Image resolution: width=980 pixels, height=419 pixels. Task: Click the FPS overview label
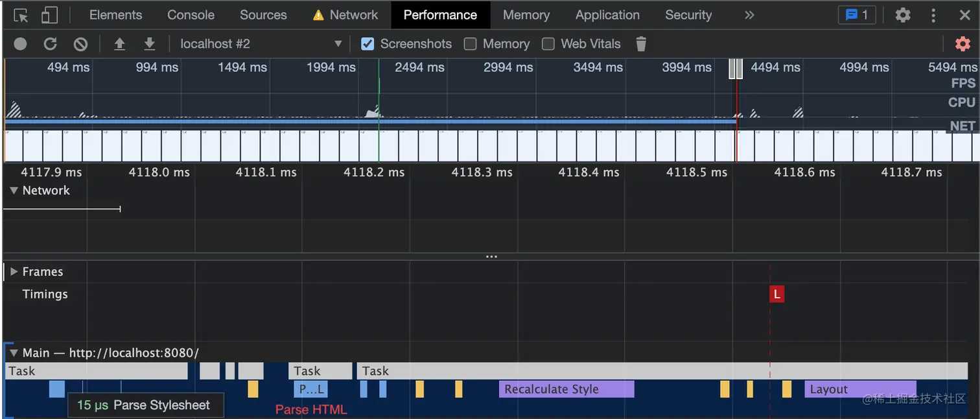(963, 83)
